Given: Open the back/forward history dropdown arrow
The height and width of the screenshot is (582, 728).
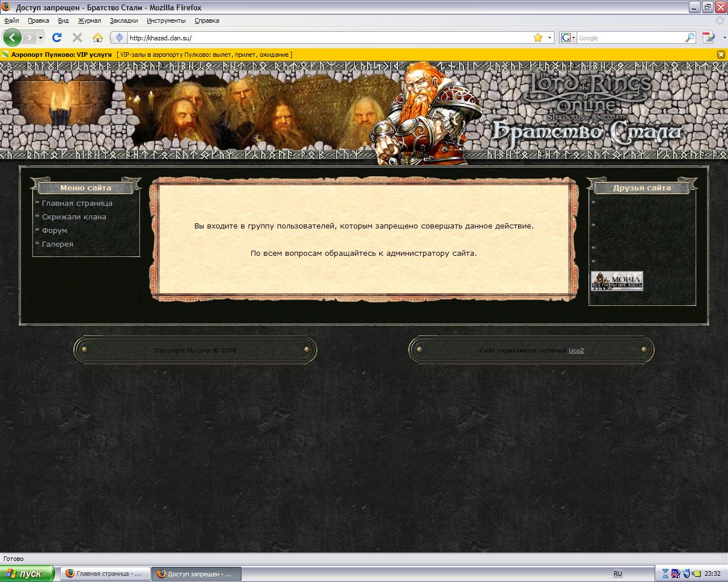Looking at the screenshot, I should [x=41, y=38].
